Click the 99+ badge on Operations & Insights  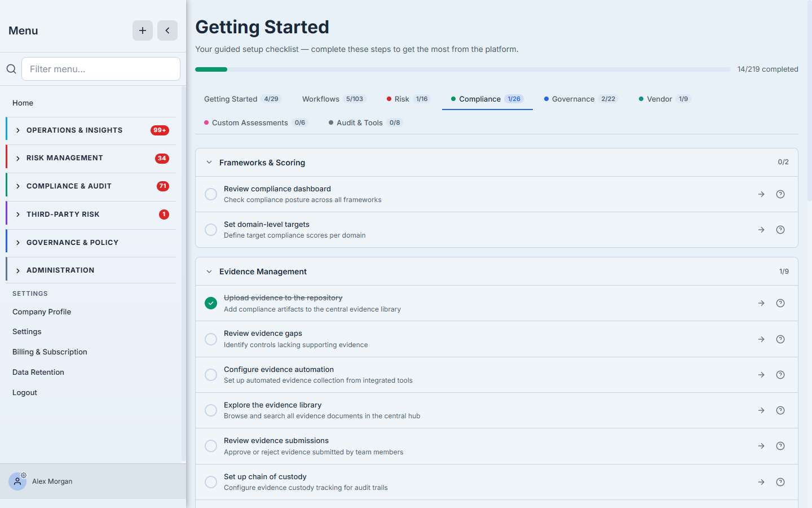click(x=160, y=130)
